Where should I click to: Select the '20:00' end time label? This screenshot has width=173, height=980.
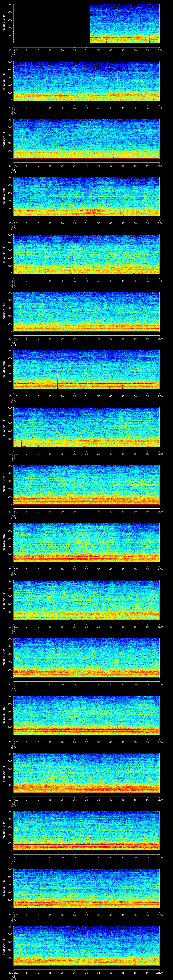(160, 915)
